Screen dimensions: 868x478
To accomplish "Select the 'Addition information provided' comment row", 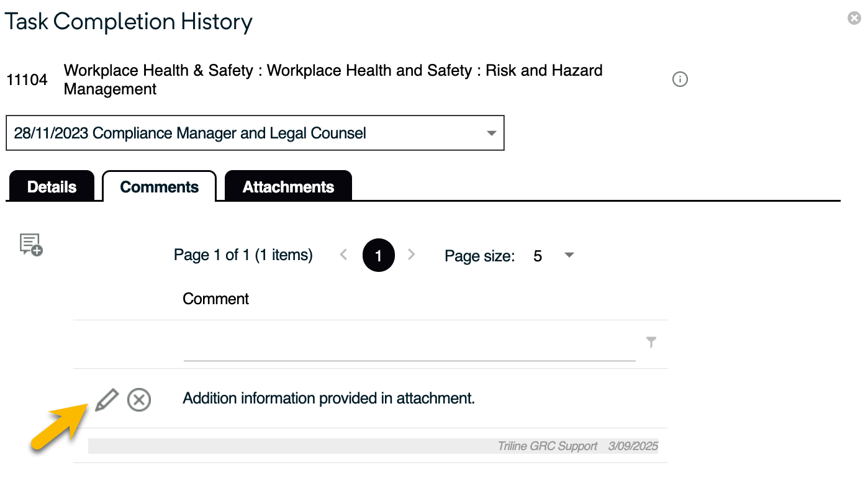I will click(x=328, y=399).
